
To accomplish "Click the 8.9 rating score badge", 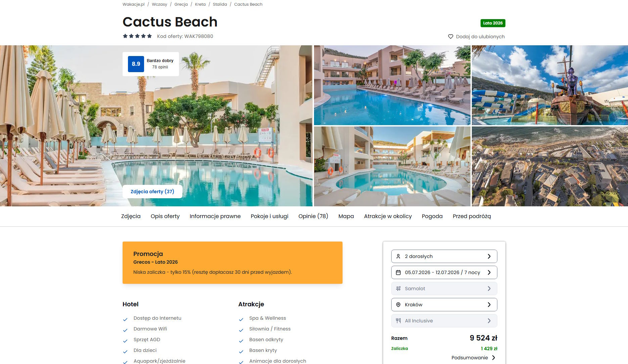I will (x=136, y=64).
